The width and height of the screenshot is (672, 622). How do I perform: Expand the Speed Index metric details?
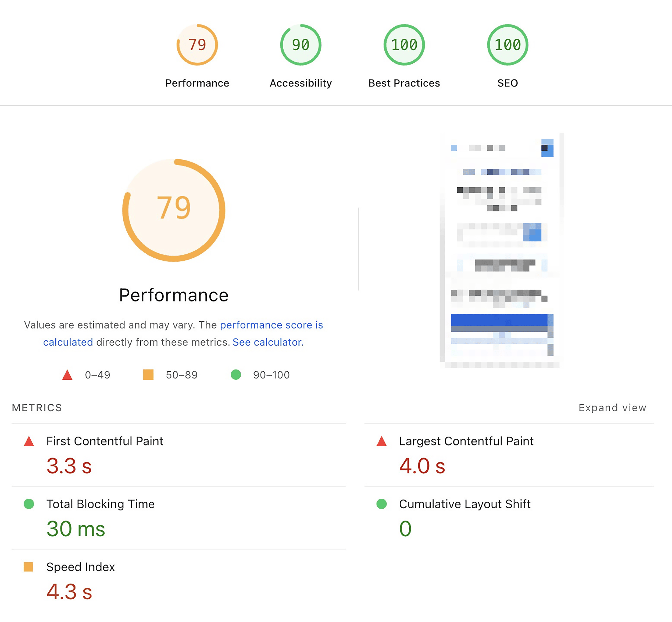80,567
